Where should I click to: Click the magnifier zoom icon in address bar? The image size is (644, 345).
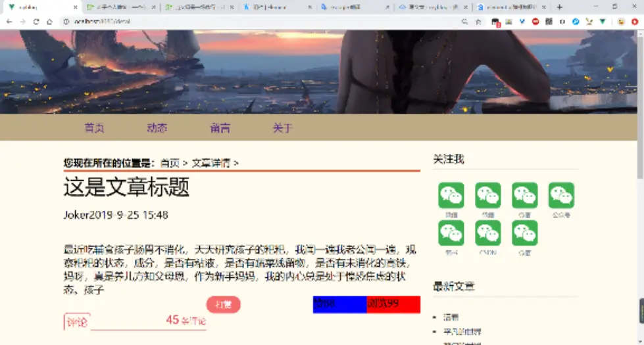pos(464,22)
